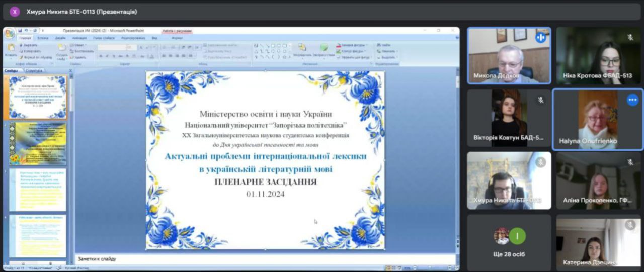
Task: Open the three-dot options on Halyna Onufrienko's tile
Action: pos(632,100)
